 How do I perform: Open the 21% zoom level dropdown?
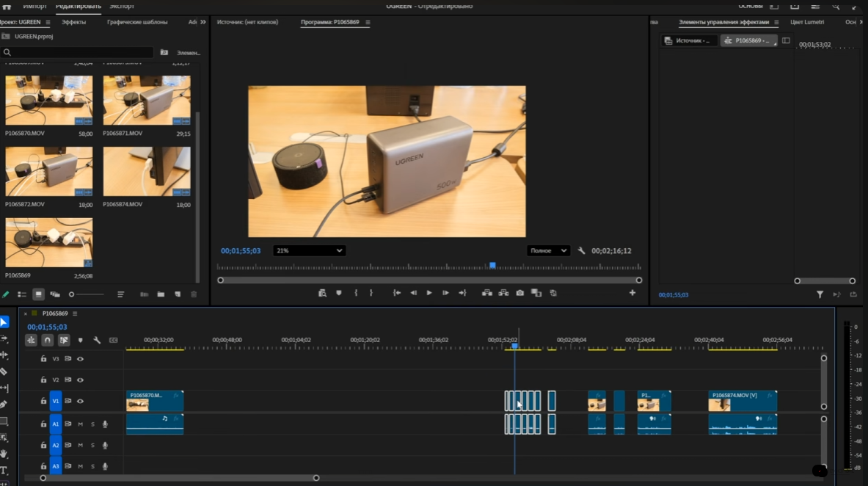pos(310,250)
